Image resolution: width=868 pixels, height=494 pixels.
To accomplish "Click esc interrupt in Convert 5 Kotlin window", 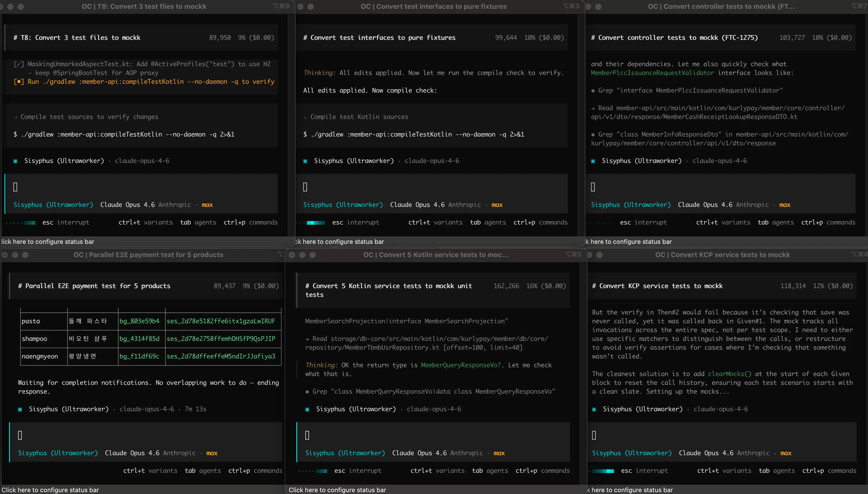I will pyautogui.click(x=357, y=470).
